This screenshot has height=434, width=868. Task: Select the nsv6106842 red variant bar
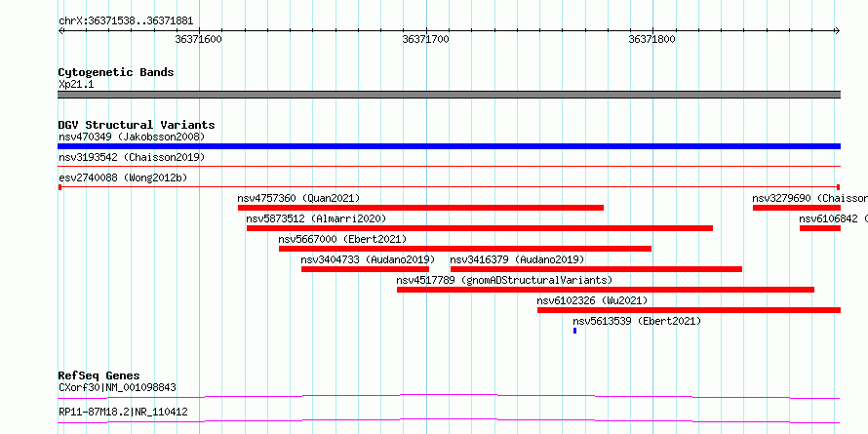[820, 228]
